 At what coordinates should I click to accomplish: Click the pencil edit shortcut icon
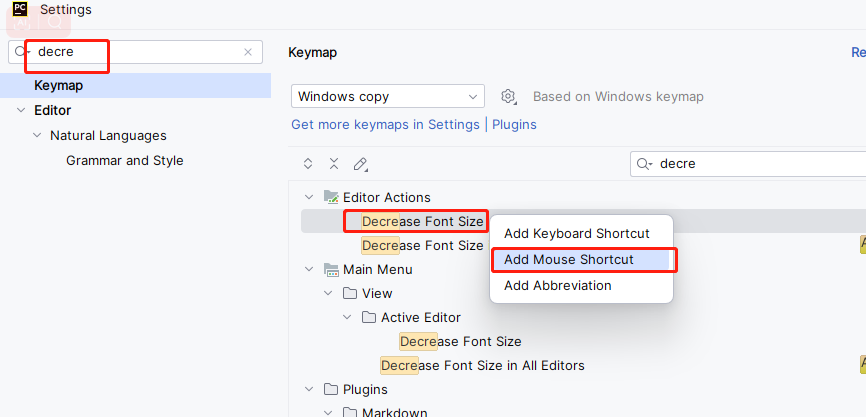point(360,164)
